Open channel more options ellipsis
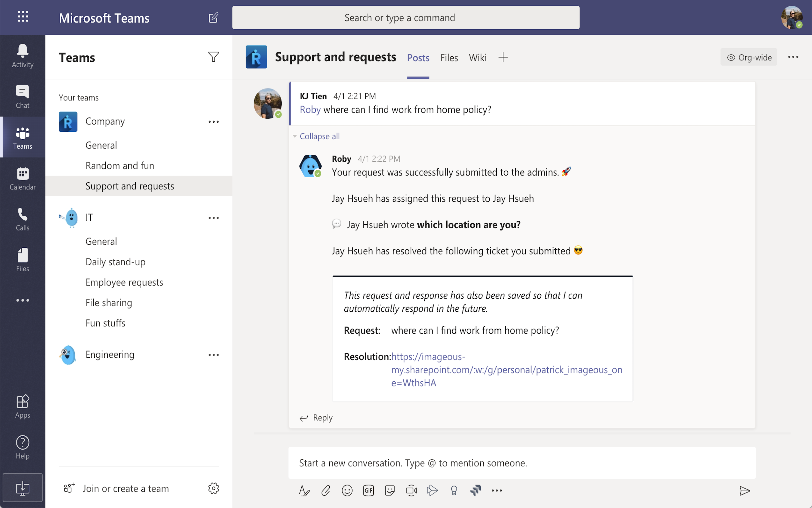 pyautogui.click(x=793, y=57)
